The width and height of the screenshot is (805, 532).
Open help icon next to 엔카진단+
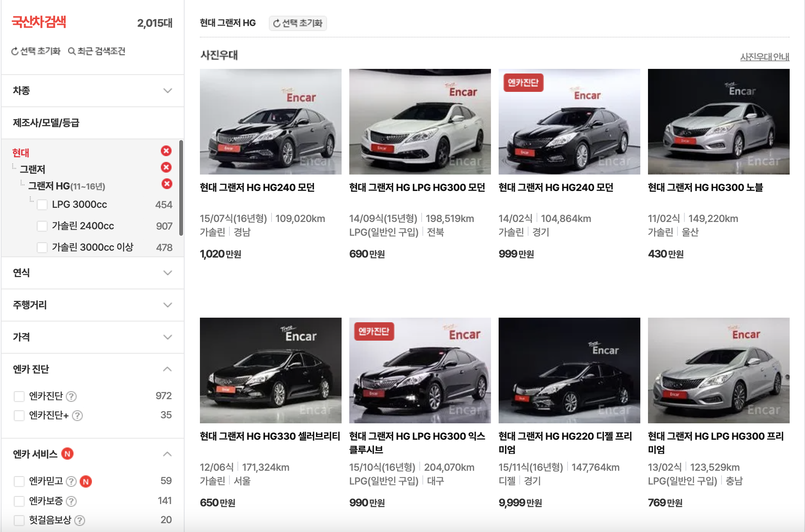pyautogui.click(x=77, y=416)
